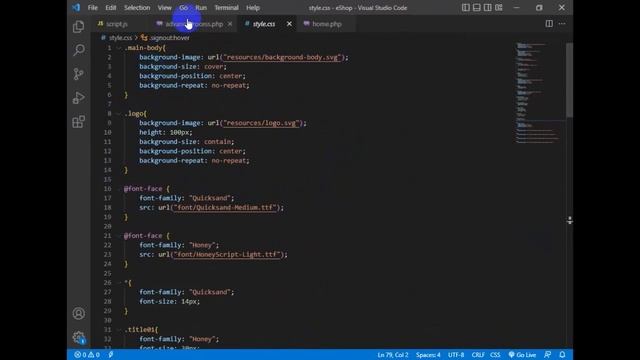
Task: Click the 'background-size: contain;' line
Action: (x=187, y=142)
